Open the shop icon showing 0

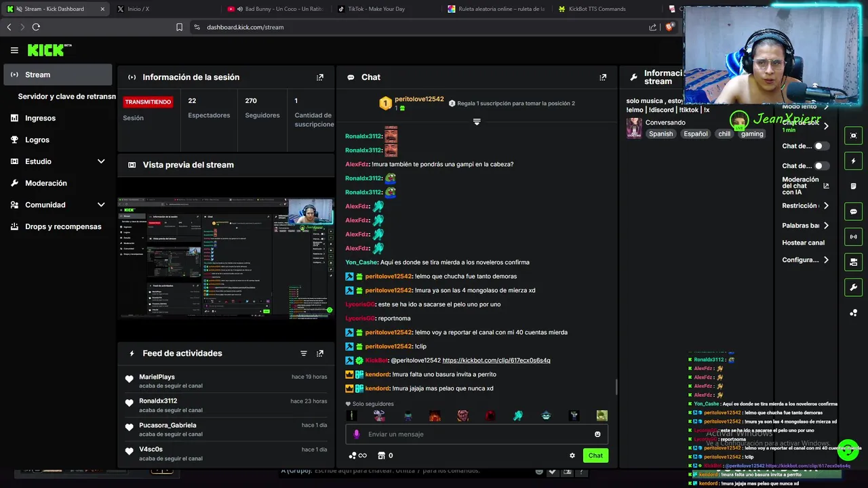click(385, 455)
